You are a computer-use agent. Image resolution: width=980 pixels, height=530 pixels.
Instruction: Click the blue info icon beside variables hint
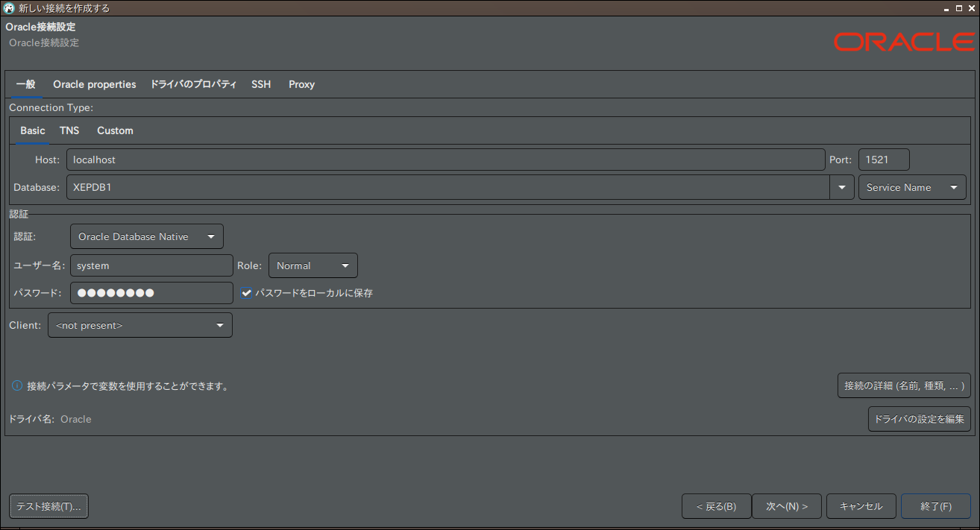[16, 386]
